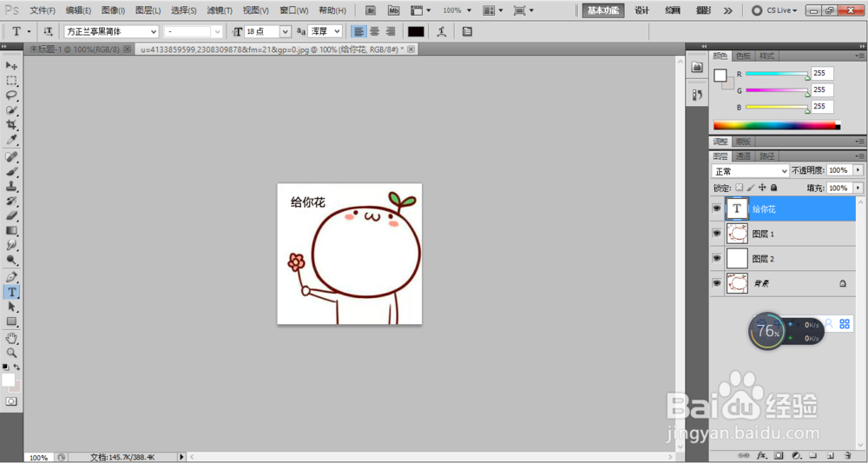Center align text
Image resolution: width=868 pixels, height=463 pixels.
pos(375,31)
